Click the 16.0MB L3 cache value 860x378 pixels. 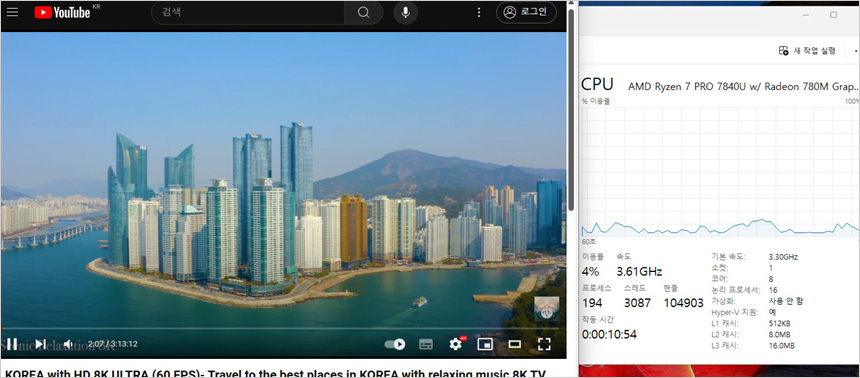click(782, 345)
